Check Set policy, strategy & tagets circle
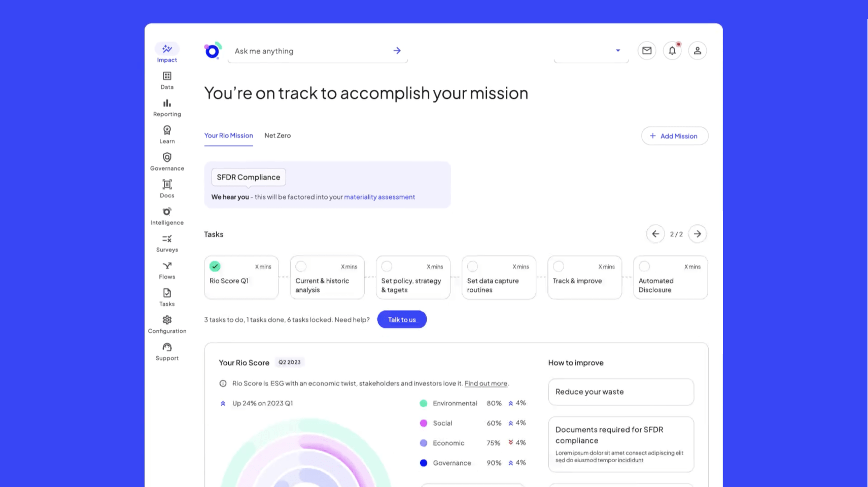868x487 pixels. tap(387, 266)
